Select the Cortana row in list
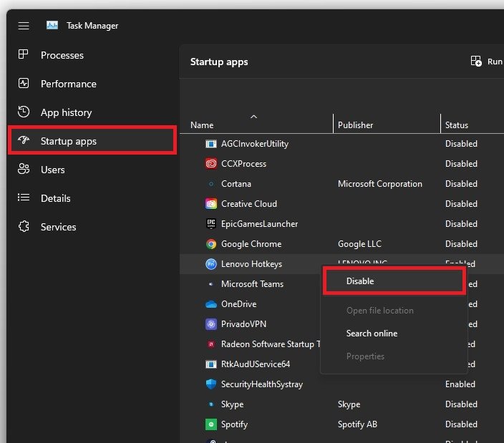 coord(236,184)
